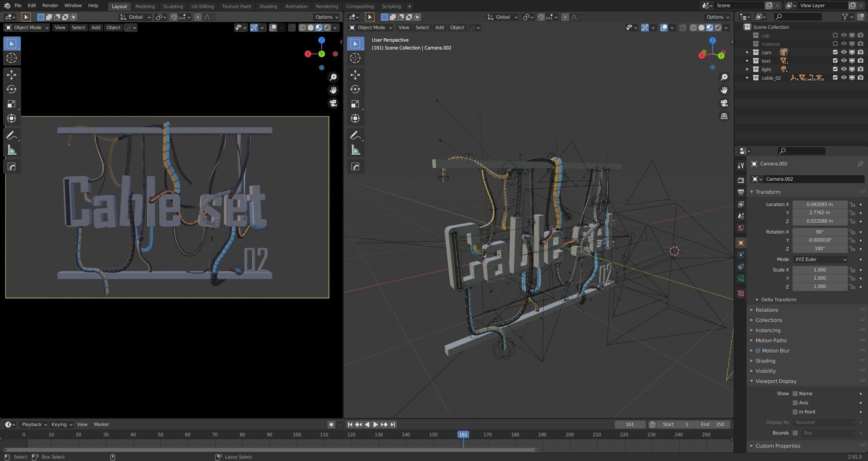Switch to the Shading workspace tab
Viewport: 868px width, 461px height.
point(268,6)
